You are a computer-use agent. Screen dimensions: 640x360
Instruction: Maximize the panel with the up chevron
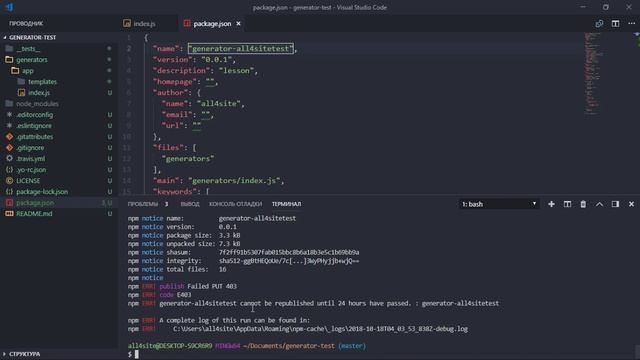pyautogui.click(x=599, y=204)
